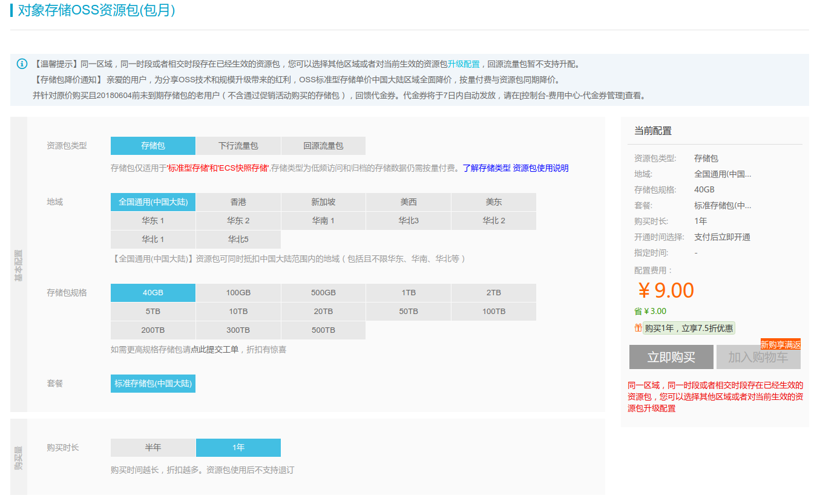The height and width of the screenshot is (504, 817).
Task: Select 2TB storage package size
Action: (x=494, y=293)
